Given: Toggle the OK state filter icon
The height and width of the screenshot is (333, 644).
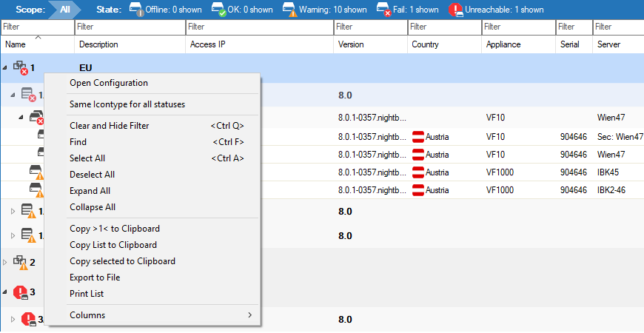Looking at the screenshot, I should pyautogui.click(x=219, y=9).
